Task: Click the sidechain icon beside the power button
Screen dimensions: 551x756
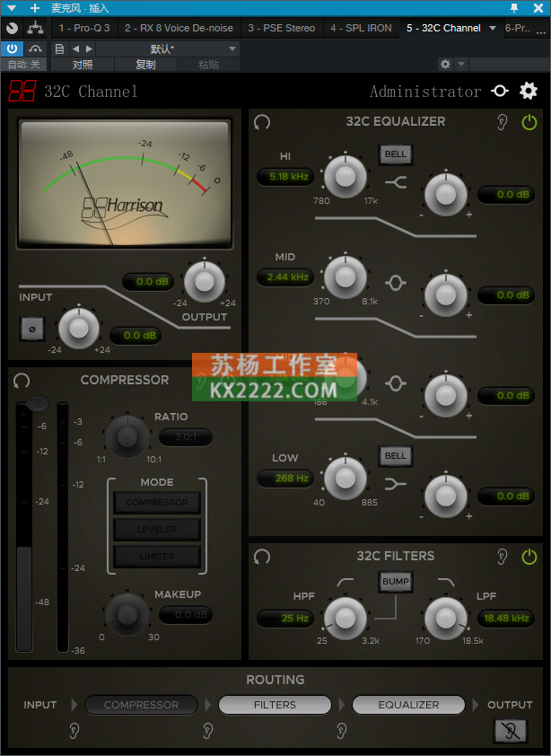Action: (35, 48)
